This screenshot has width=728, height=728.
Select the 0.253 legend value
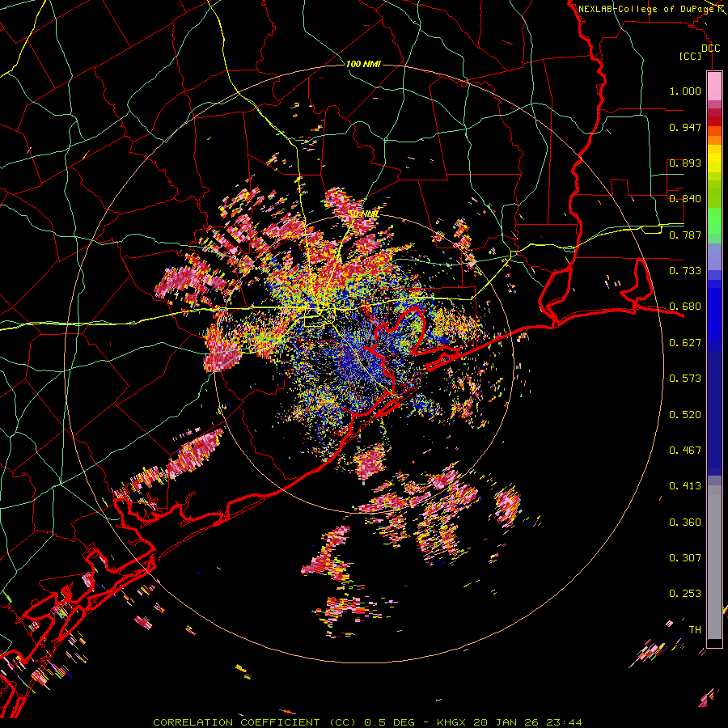(x=685, y=594)
